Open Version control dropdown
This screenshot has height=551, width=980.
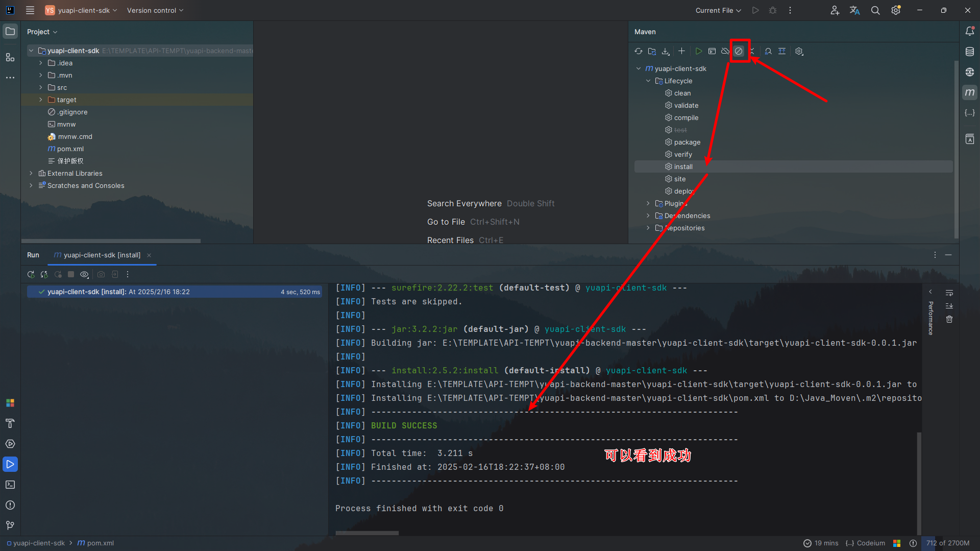point(155,10)
